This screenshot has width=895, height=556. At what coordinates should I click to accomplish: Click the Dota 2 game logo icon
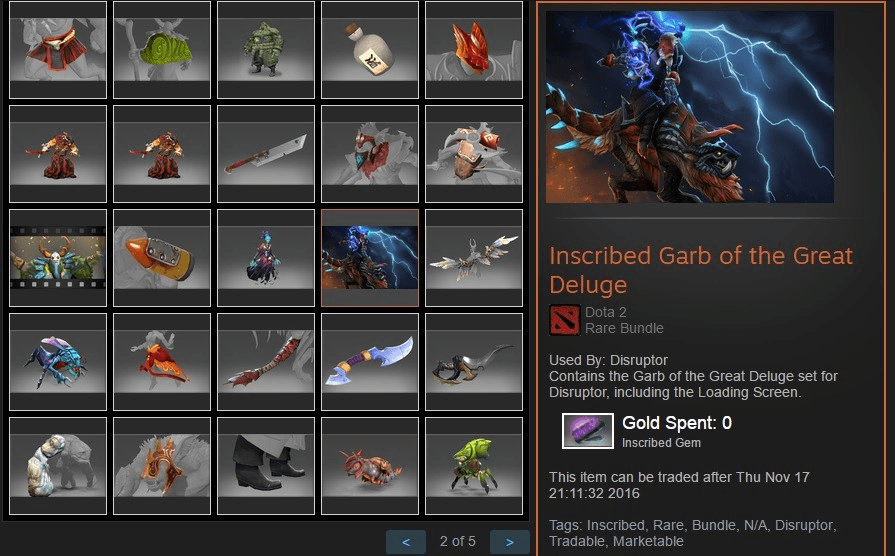coord(565,320)
